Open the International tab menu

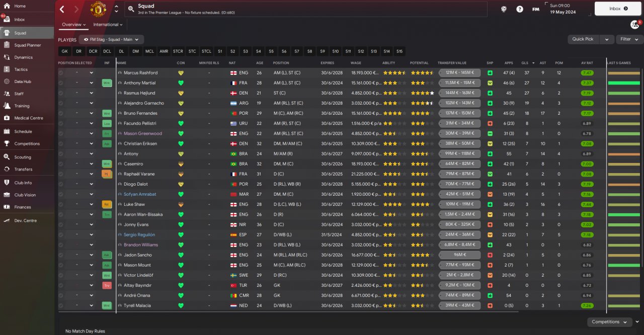(108, 25)
